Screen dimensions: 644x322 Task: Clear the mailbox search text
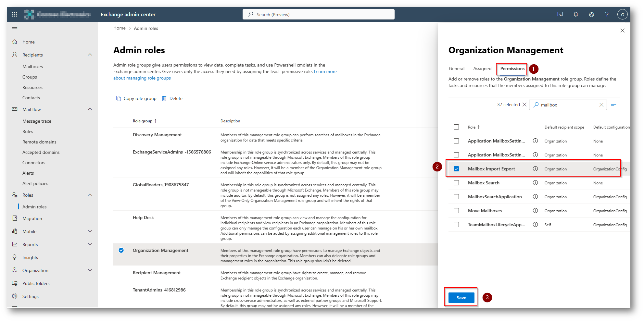click(601, 105)
